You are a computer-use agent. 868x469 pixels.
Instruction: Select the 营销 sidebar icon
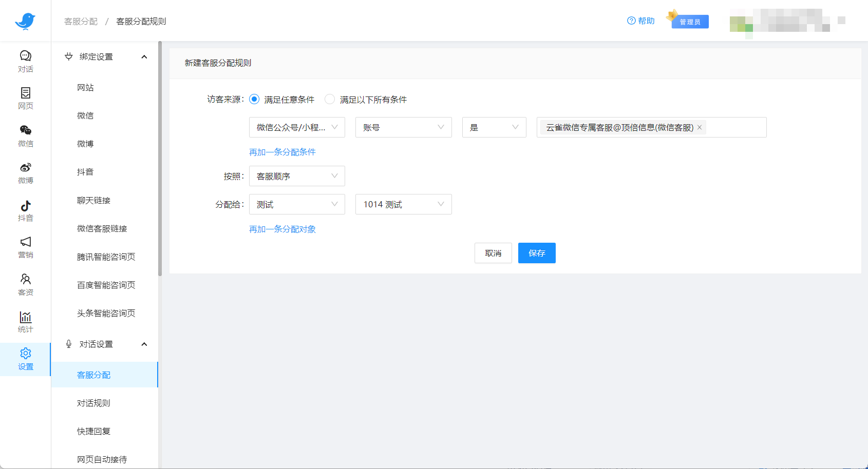(25, 246)
